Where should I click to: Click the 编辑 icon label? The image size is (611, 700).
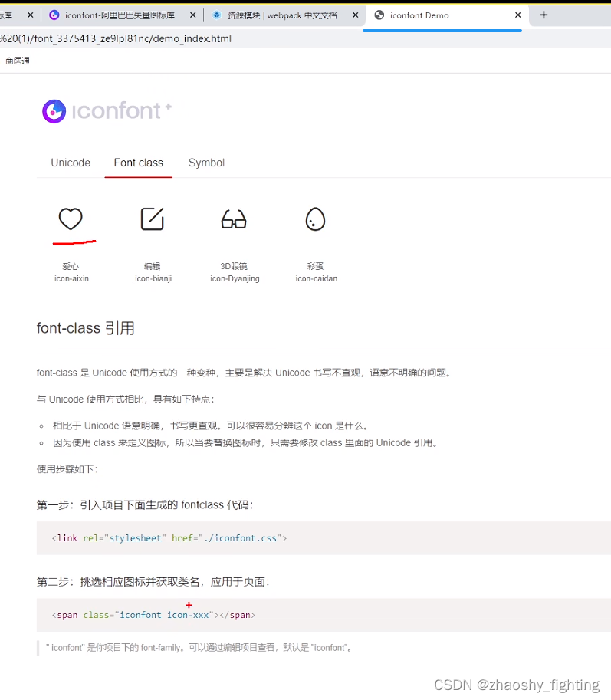(x=153, y=266)
